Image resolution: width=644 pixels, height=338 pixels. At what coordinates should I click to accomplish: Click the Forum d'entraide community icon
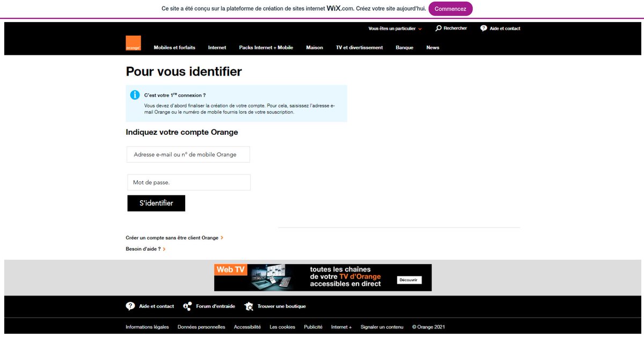click(187, 306)
